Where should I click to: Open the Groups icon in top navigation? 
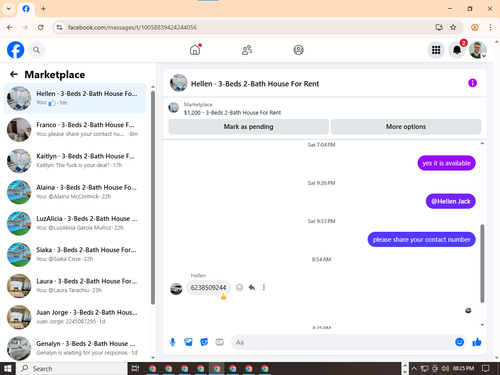point(298,50)
